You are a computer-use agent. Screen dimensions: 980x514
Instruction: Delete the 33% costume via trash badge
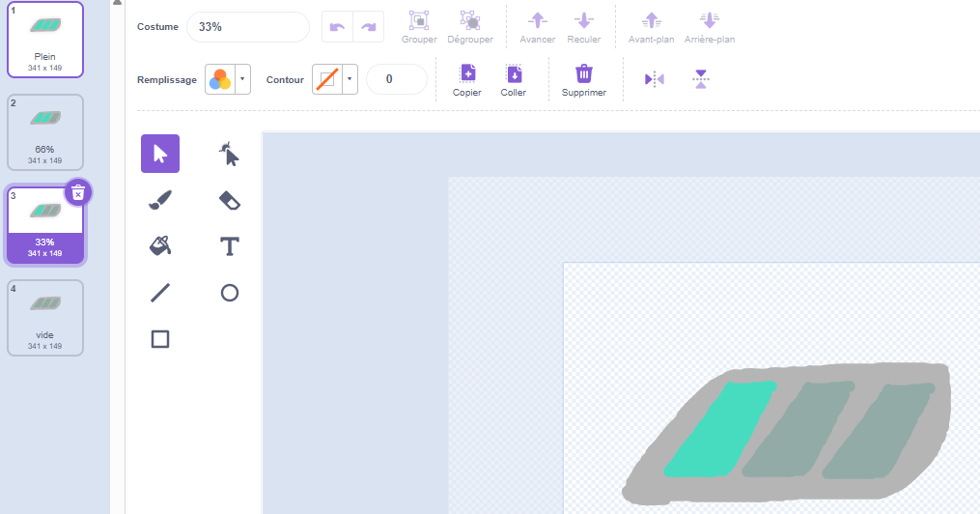coord(78,194)
